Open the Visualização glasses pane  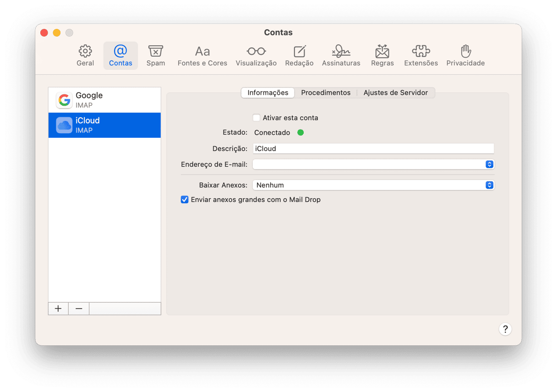coord(256,56)
